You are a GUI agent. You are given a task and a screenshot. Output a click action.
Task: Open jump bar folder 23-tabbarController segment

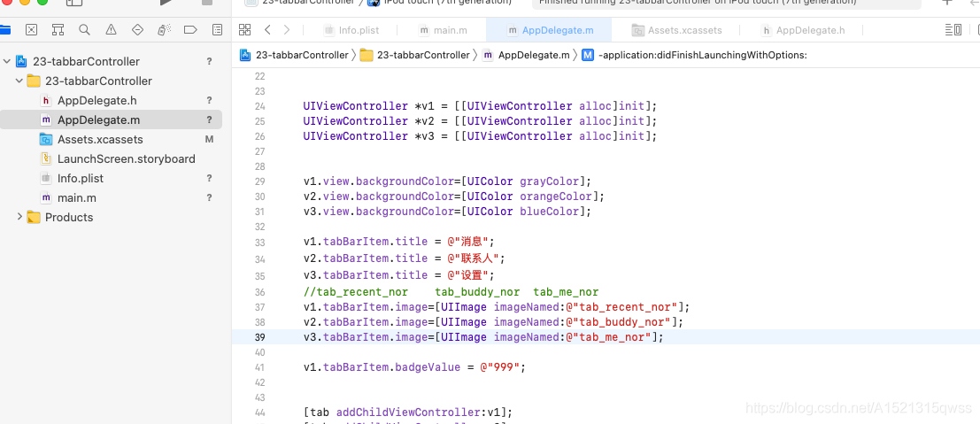(x=415, y=55)
